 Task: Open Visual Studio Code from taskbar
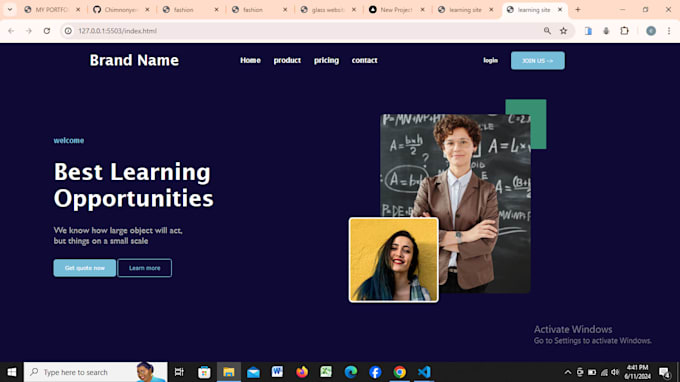[424, 372]
